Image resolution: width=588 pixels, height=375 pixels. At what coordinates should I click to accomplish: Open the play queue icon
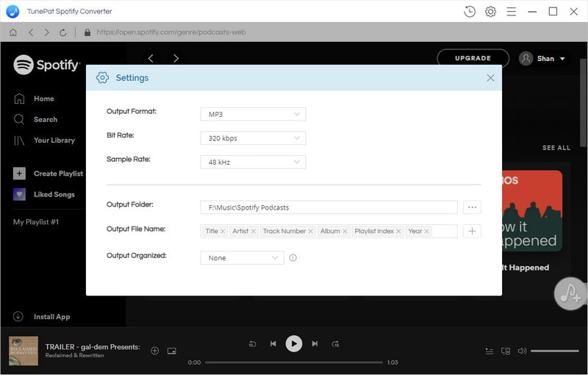(x=490, y=351)
